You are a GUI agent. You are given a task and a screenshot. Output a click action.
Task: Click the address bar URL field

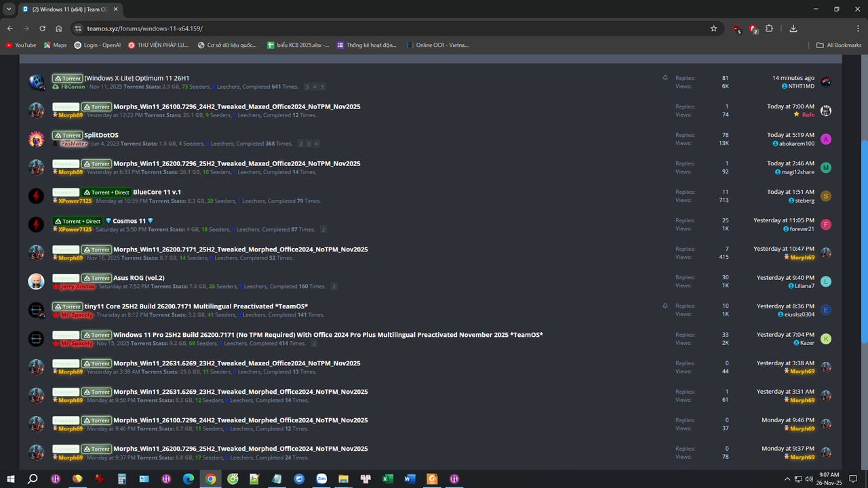(x=393, y=28)
